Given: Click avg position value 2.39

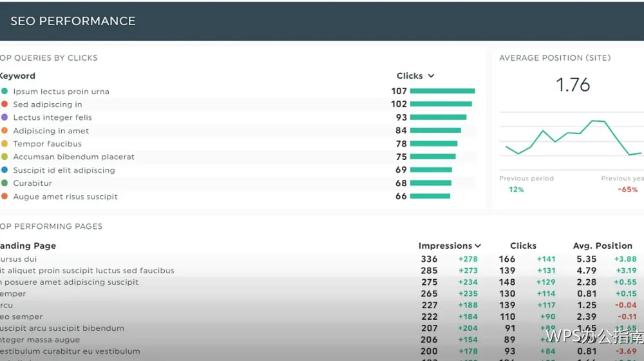Looking at the screenshot, I should pyautogui.click(x=587, y=317).
